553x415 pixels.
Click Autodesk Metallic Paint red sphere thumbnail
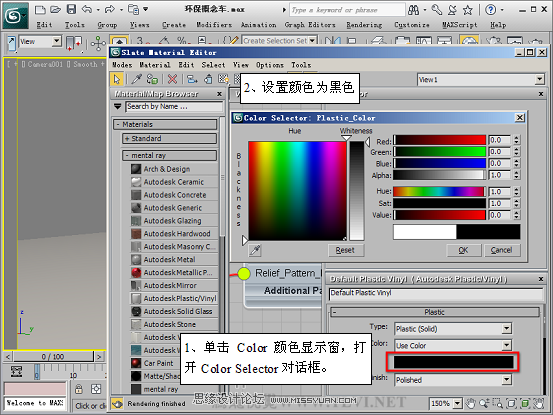[136, 273]
